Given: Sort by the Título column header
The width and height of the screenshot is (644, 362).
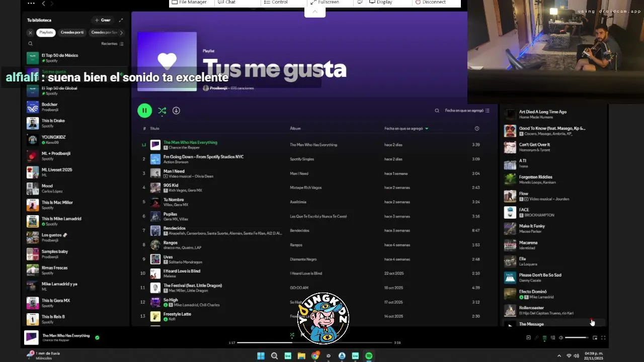Looking at the screenshot, I should click(x=154, y=128).
